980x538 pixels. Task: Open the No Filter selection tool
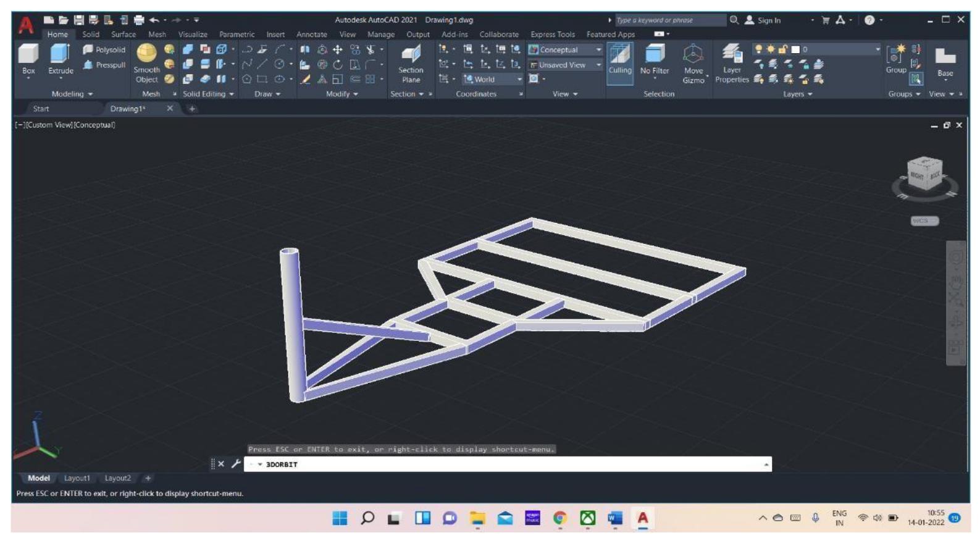[655, 60]
